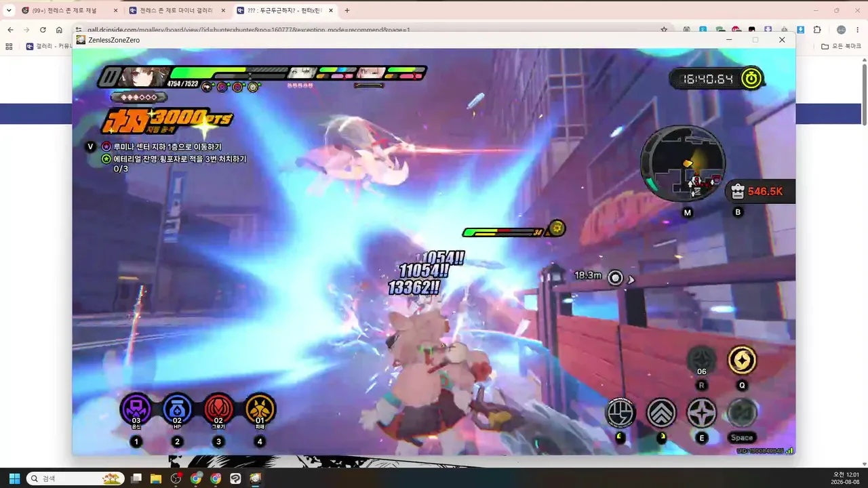Tap the dash chevron skill icon

point(661,412)
